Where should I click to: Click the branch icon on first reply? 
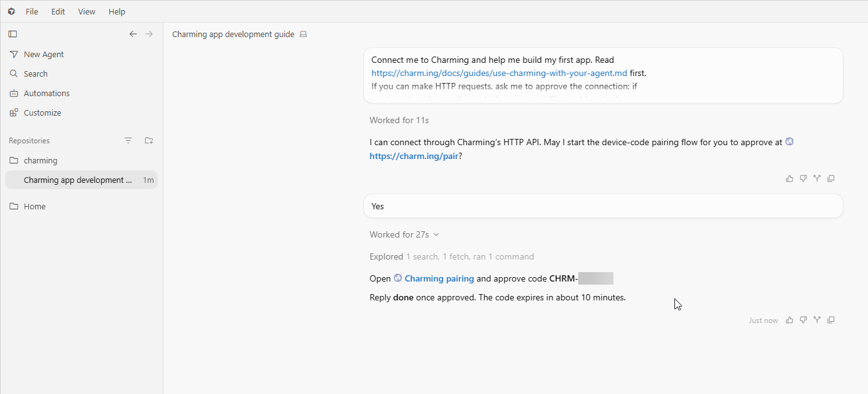817,178
